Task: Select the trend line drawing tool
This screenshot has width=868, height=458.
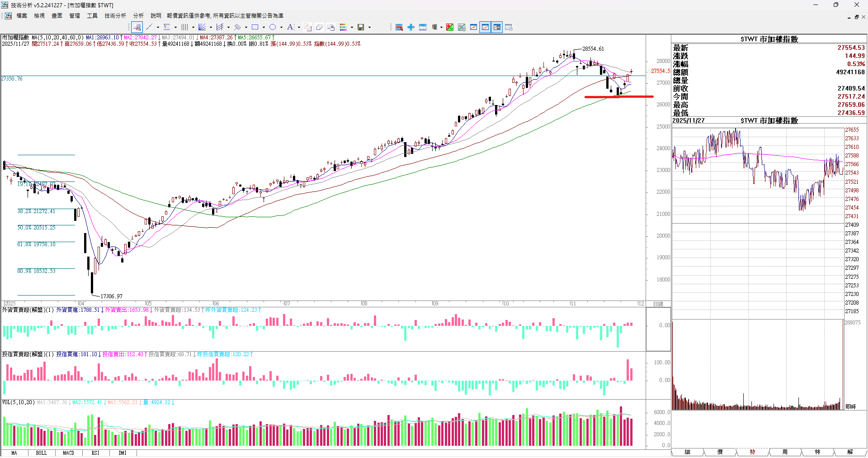Action: tap(150, 27)
